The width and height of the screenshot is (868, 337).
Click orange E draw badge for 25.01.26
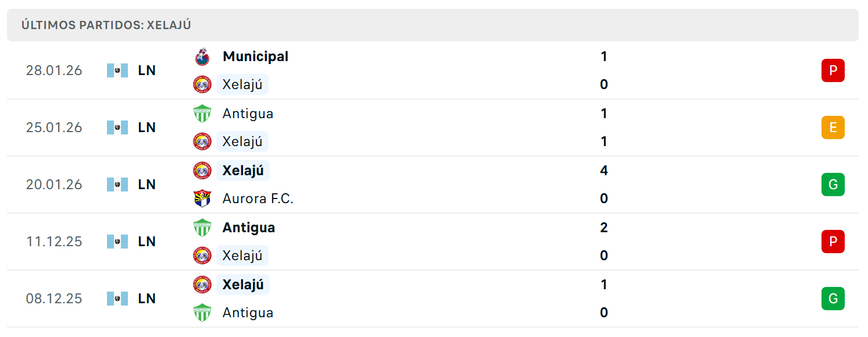833,127
